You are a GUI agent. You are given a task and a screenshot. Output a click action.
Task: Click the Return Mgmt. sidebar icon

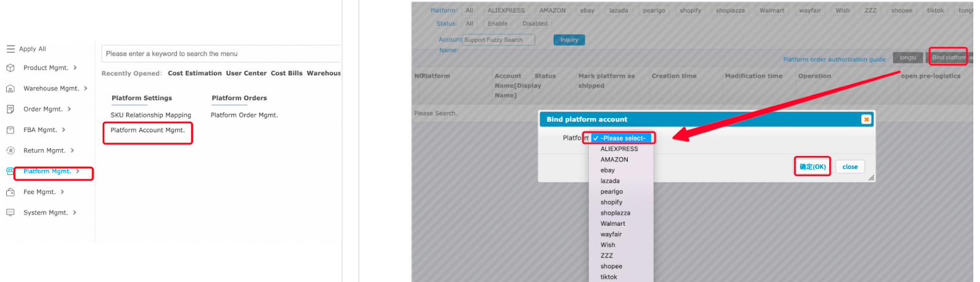(x=10, y=150)
